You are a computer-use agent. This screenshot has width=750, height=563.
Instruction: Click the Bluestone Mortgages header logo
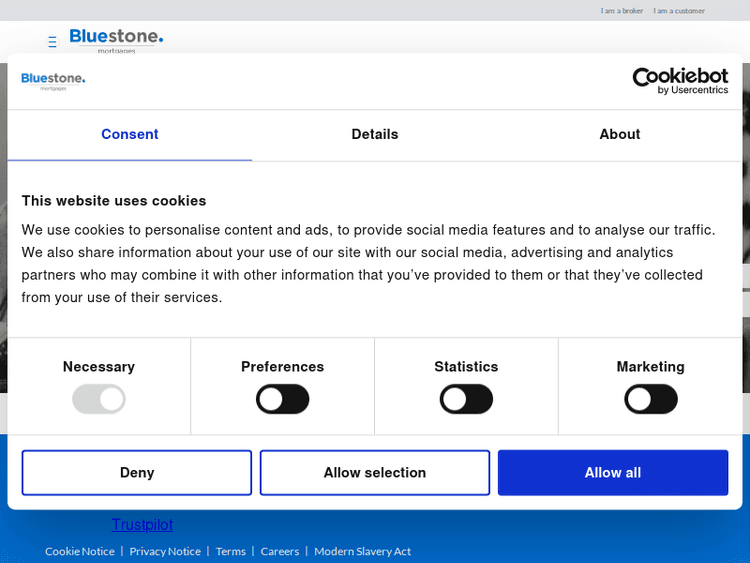116,39
